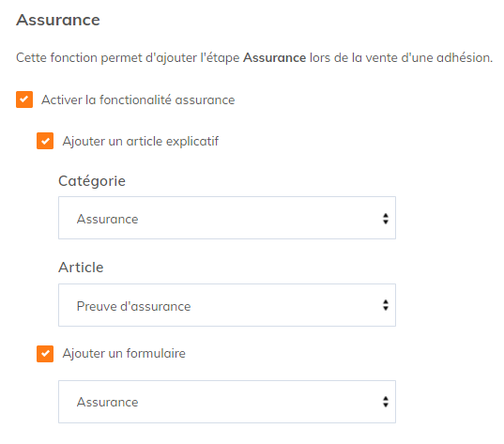The image size is (504, 444).
Task: Toggle the Ajouter un article explicatif checkbox
Action: pos(45,141)
